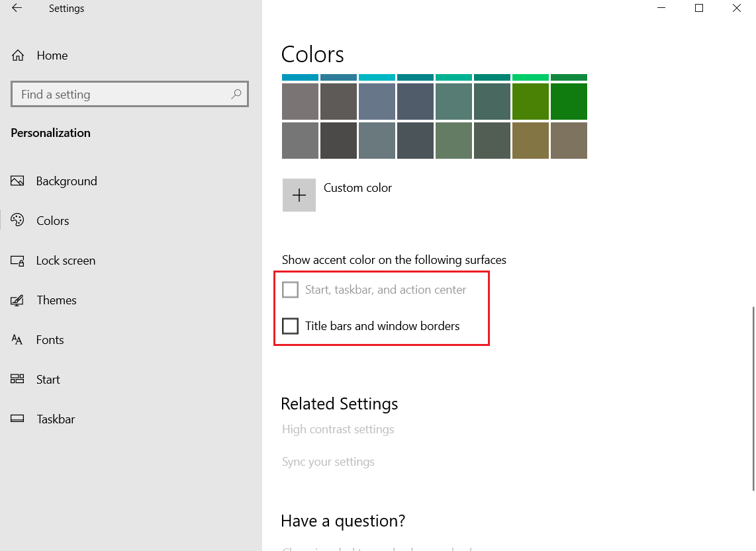Click the Taskbar icon
Screen dimensions: 756x551
tap(17, 419)
